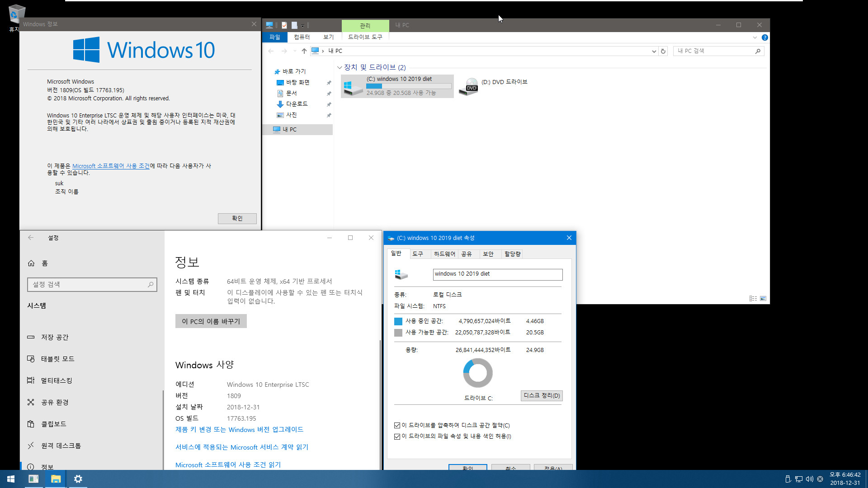Open 문서 in navigation pane

291,93
